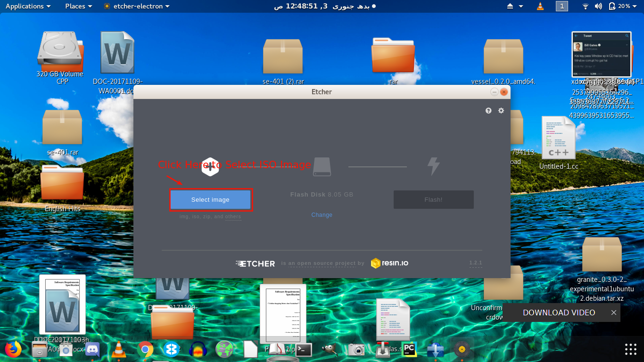
Task: Launch Terminal from the dock
Action: (x=304, y=349)
